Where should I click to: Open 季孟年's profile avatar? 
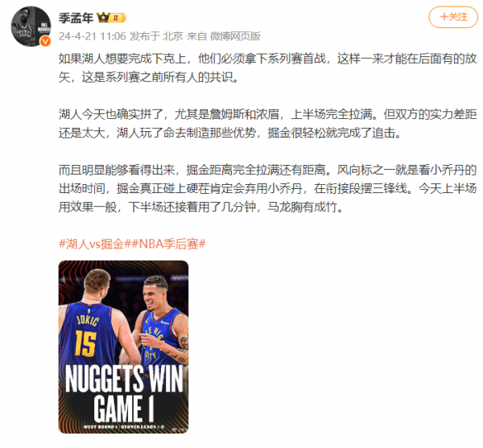pyautogui.click(x=31, y=27)
